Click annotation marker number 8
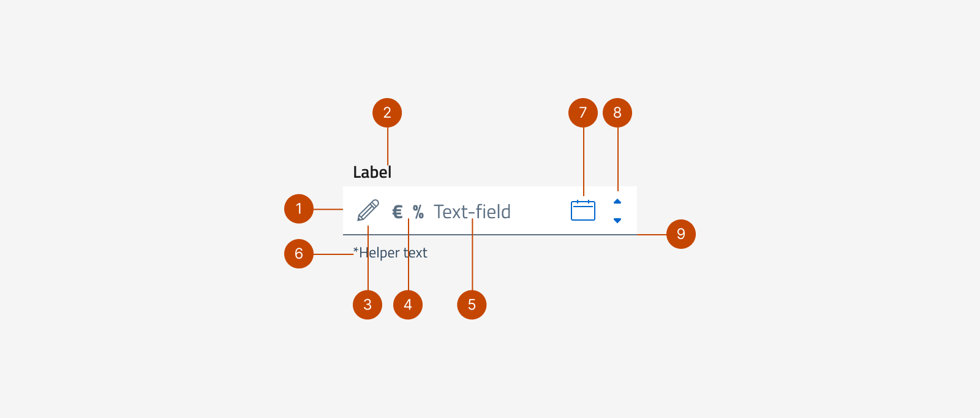The image size is (980, 418). [617, 113]
